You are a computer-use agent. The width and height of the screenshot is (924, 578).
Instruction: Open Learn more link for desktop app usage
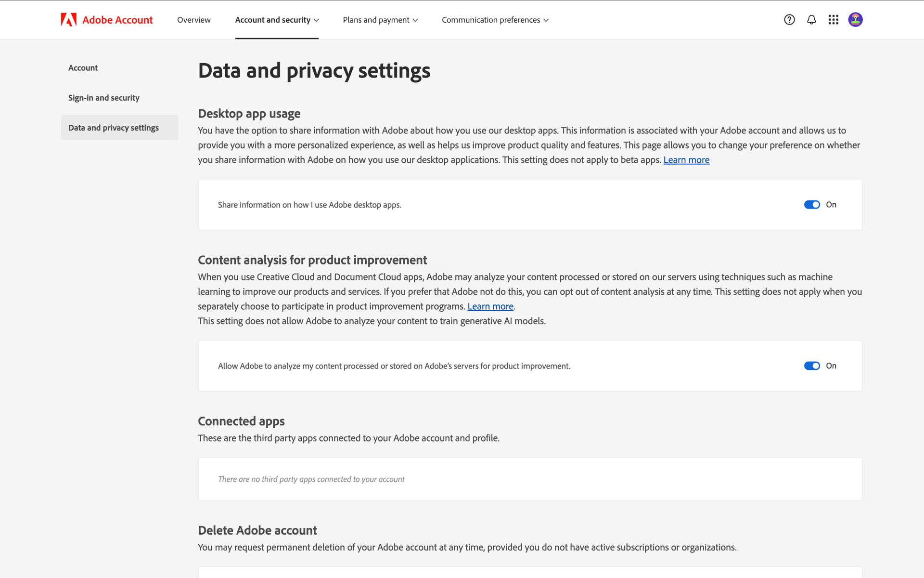686,160
